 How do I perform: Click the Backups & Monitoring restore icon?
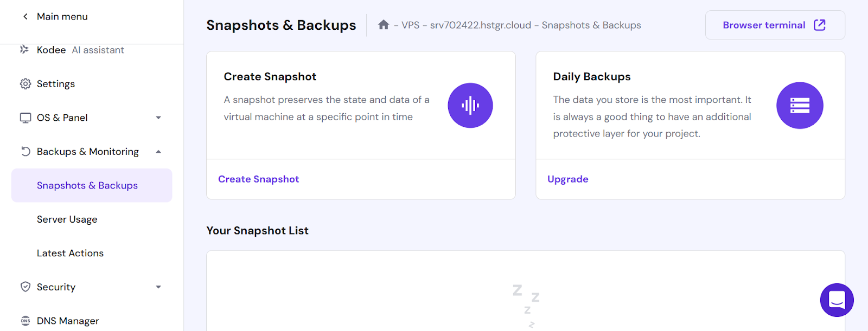click(25, 152)
